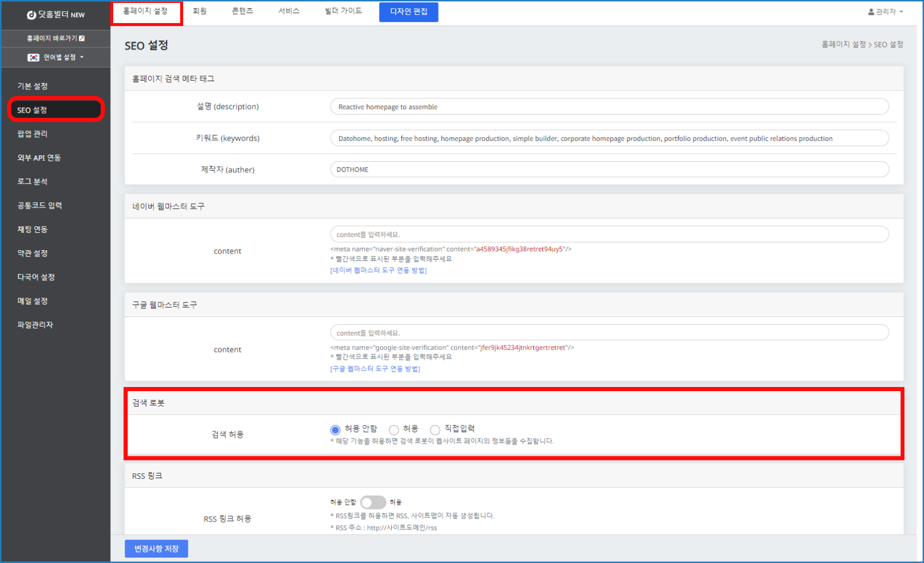Switch to the 콘텐츠 tab

pyautogui.click(x=242, y=10)
